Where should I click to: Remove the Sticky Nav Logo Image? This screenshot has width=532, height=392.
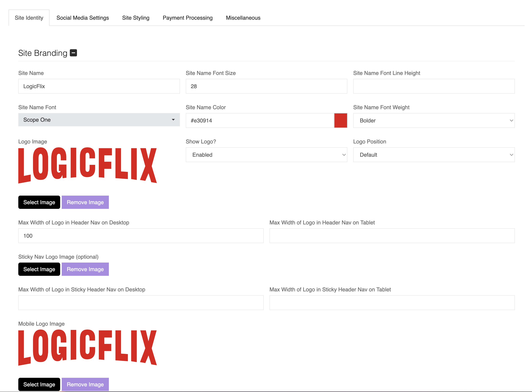click(85, 269)
